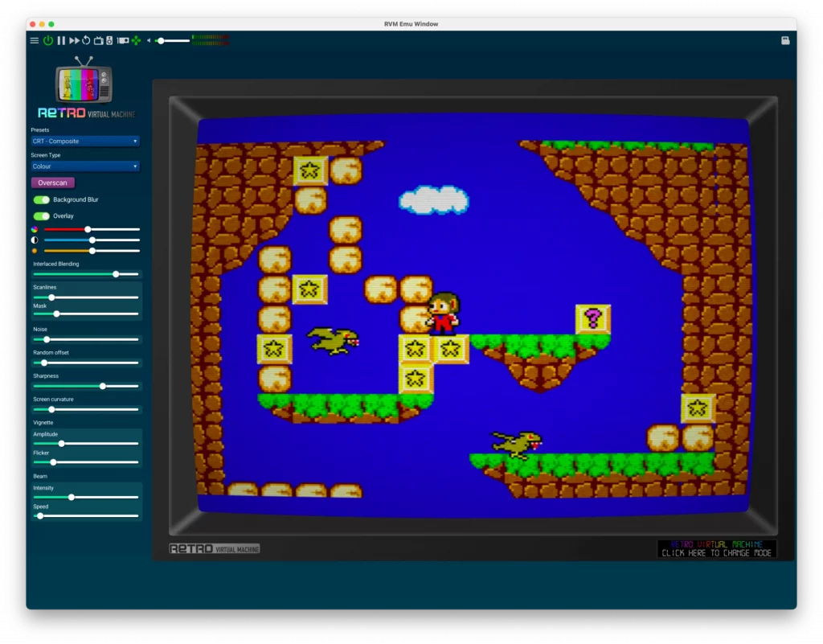The image size is (823, 644).
Task: Toggle the Overlay switch
Action: (42, 215)
